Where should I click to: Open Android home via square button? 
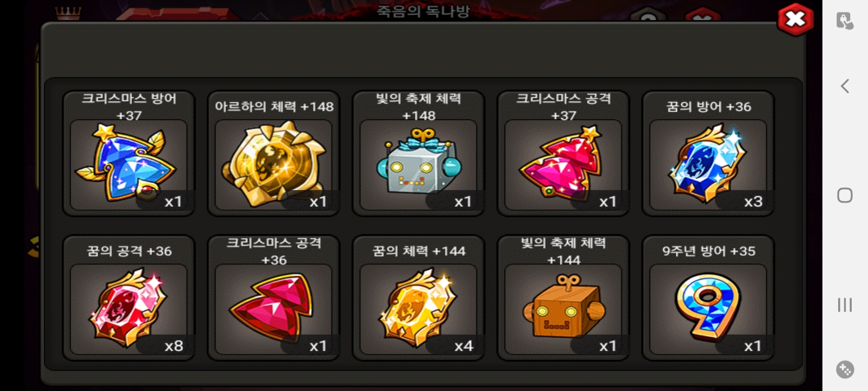[x=845, y=195]
